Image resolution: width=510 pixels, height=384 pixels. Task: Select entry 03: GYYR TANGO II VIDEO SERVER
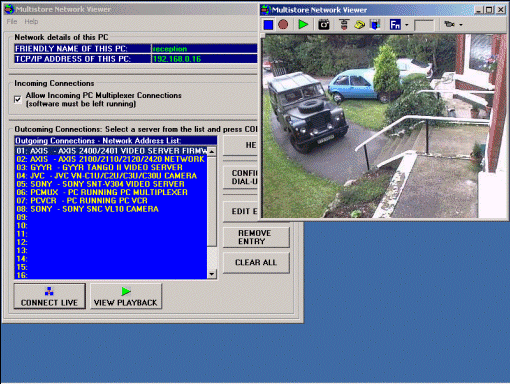[x=111, y=168]
